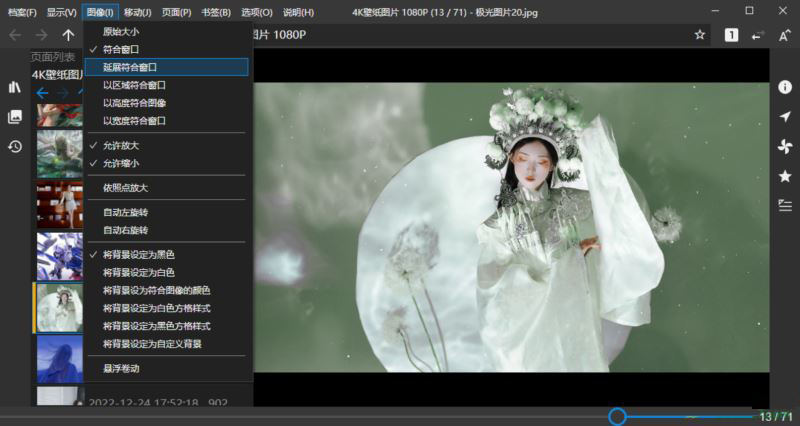Enable '自动左旋转' auto rotate left
This screenshot has width=800, height=426.
[166, 212]
